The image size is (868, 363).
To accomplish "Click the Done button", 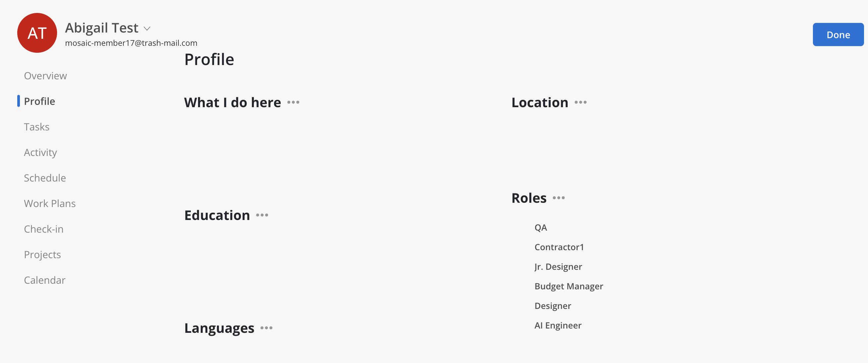I will point(838,35).
